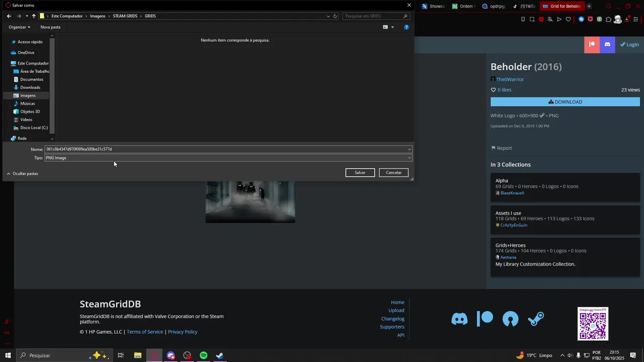Open the Discord icon in page footer
Screen dimensions: 644x362
pos(459,319)
